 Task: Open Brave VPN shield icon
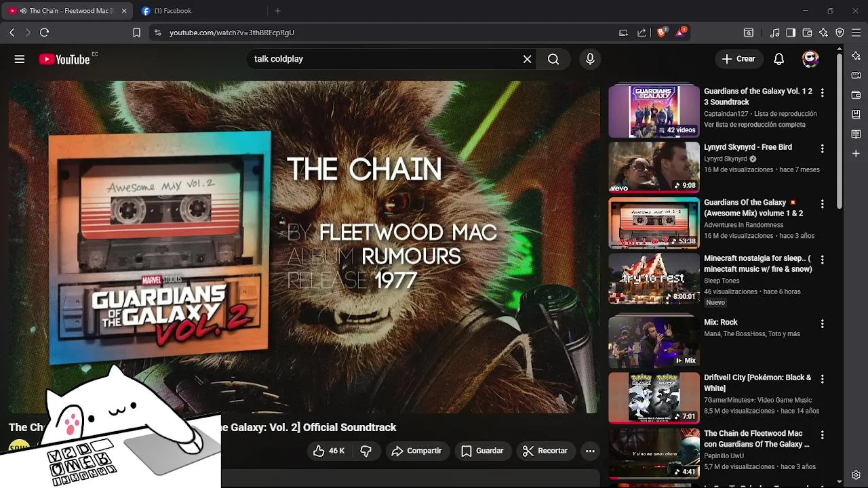840,33
